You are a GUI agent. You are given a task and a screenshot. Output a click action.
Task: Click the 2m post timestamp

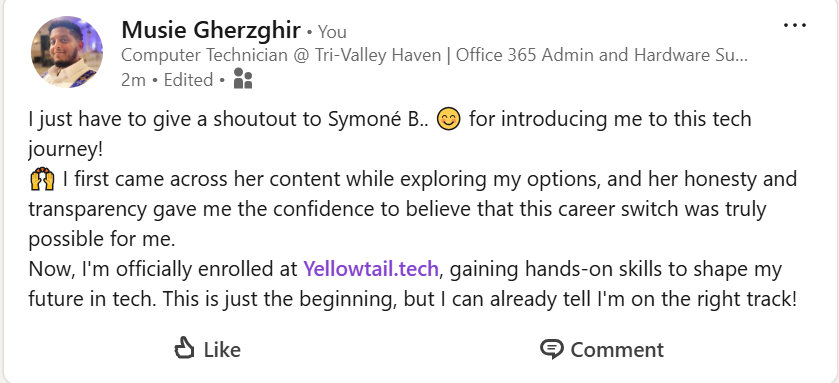[133, 80]
